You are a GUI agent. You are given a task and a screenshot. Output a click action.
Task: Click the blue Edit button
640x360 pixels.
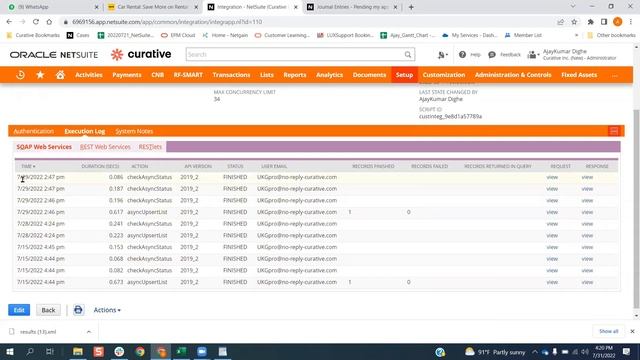[x=19, y=310]
